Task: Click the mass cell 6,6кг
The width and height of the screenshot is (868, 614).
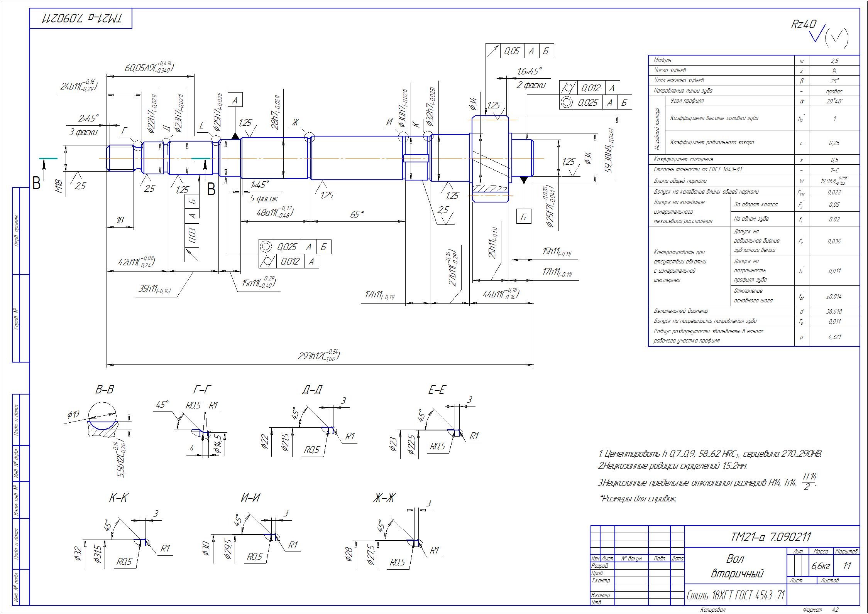Action: click(821, 566)
